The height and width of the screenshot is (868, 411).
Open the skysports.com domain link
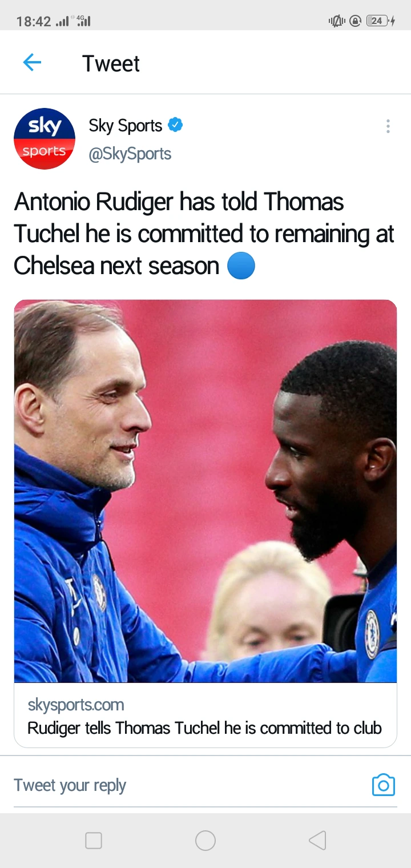click(x=76, y=705)
